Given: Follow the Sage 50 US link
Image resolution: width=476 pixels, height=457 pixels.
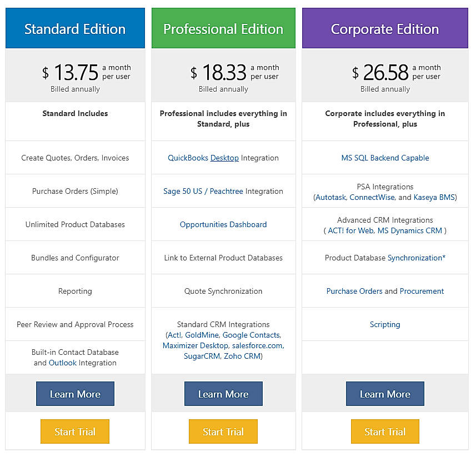Looking at the screenshot, I should pyautogui.click(x=182, y=191).
